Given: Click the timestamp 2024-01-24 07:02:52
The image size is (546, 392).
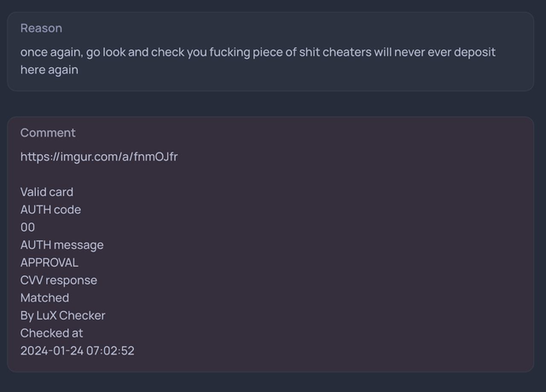Looking at the screenshot, I should pyautogui.click(x=78, y=351).
